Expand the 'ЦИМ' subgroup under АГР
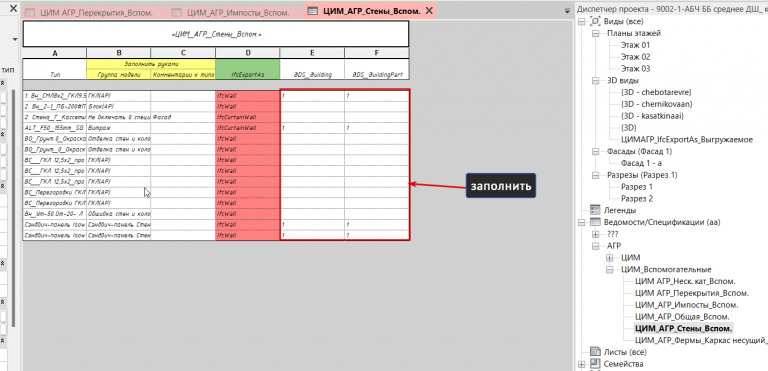 click(609, 258)
